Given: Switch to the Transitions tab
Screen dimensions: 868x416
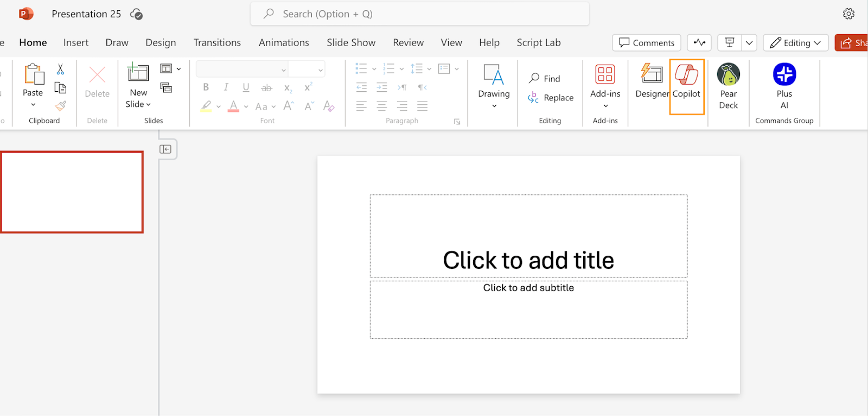Looking at the screenshot, I should click(217, 42).
